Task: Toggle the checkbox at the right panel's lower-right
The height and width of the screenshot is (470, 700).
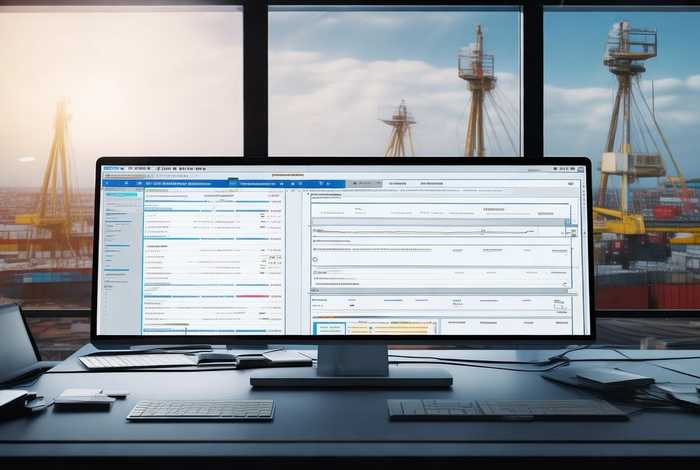Action: (x=566, y=284)
